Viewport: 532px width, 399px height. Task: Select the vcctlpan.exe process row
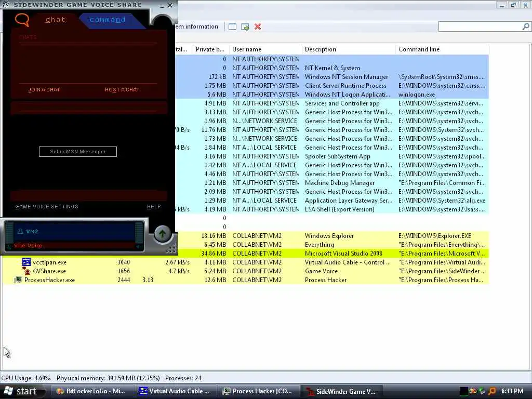[x=246, y=262]
